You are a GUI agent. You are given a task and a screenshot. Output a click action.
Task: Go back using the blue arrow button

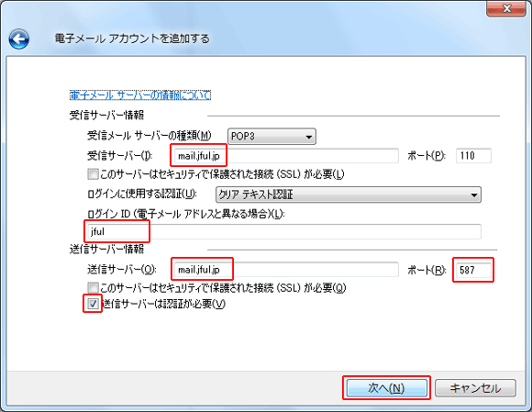tap(19, 39)
